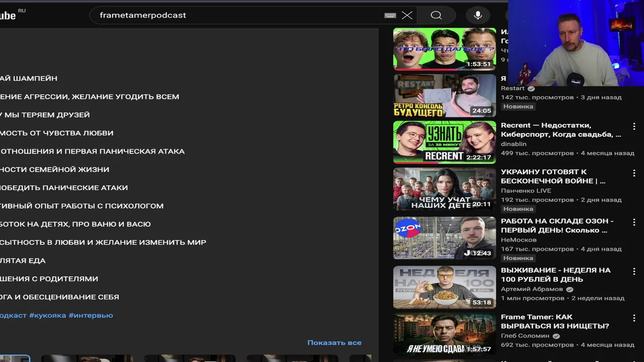
Task: Open the dinablin channel name
Action: [x=514, y=144]
